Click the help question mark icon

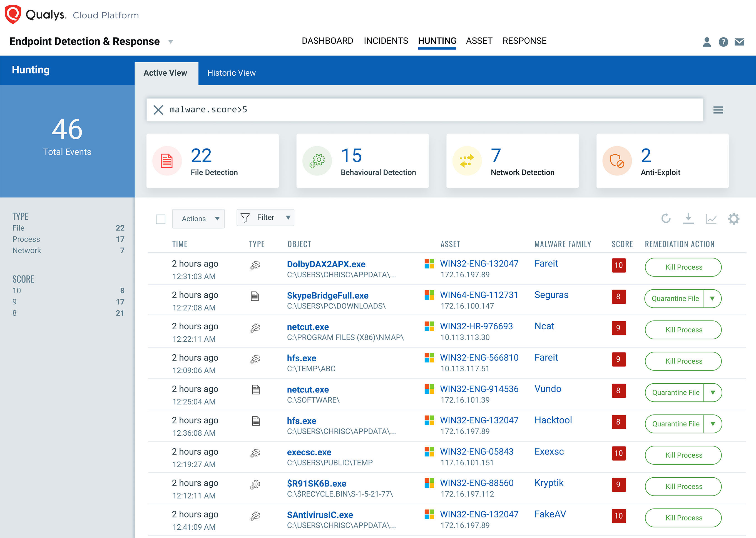coord(723,42)
